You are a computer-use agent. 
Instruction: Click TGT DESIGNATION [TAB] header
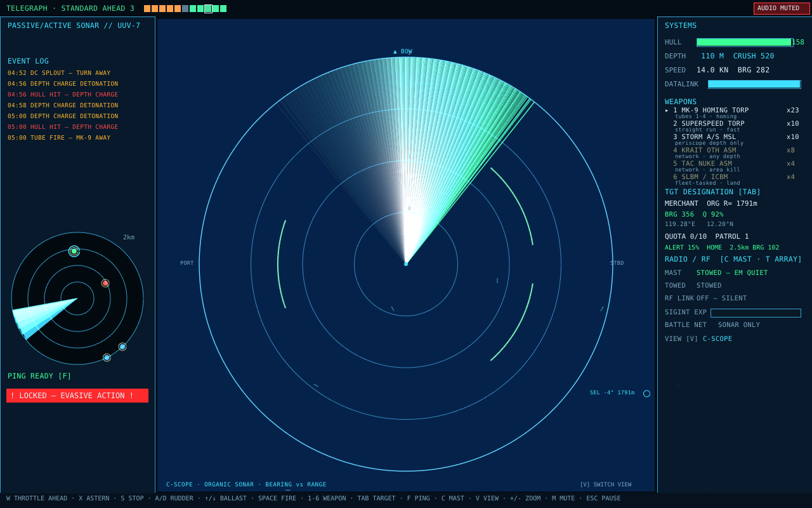(x=712, y=192)
